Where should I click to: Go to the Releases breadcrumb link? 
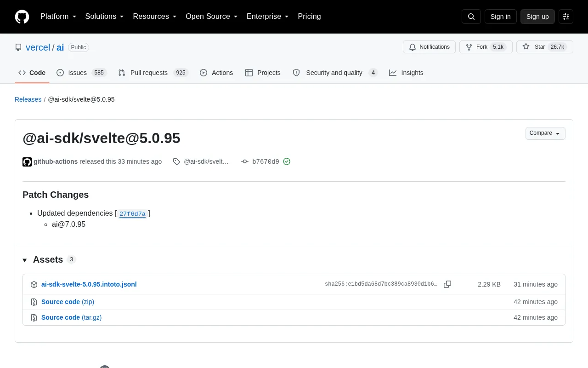[x=28, y=99]
